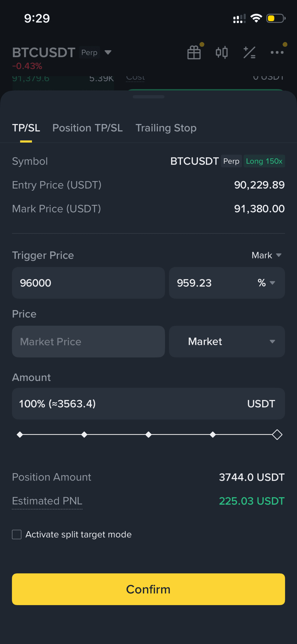Open the candlestick chart icon
This screenshot has width=297, height=644.
pyautogui.click(x=222, y=52)
